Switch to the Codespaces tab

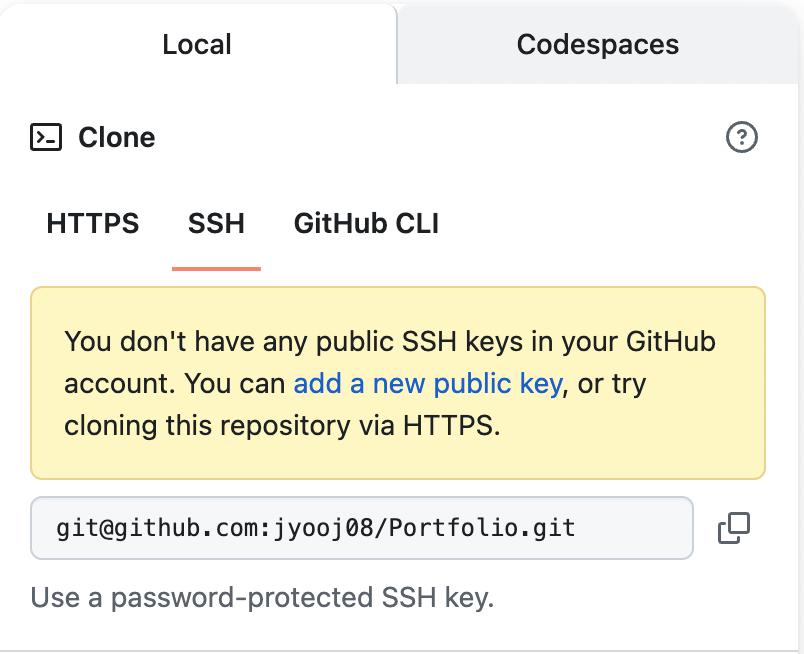click(x=597, y=44)
